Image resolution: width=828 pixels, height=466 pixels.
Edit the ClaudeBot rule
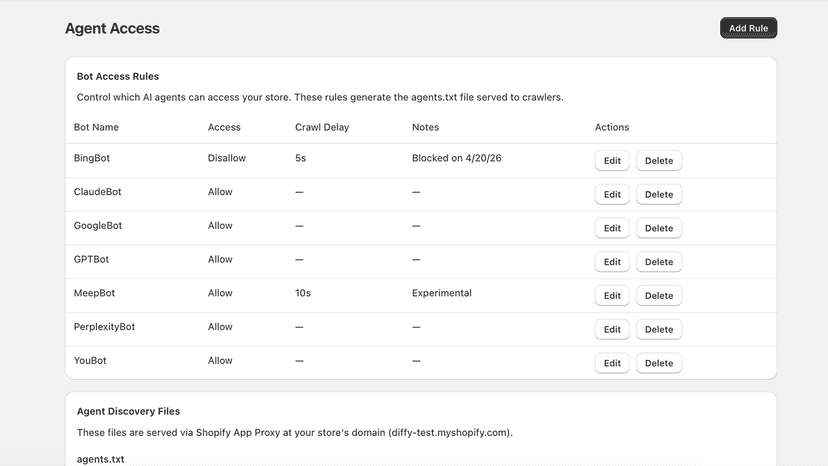[x=612, y=194]
